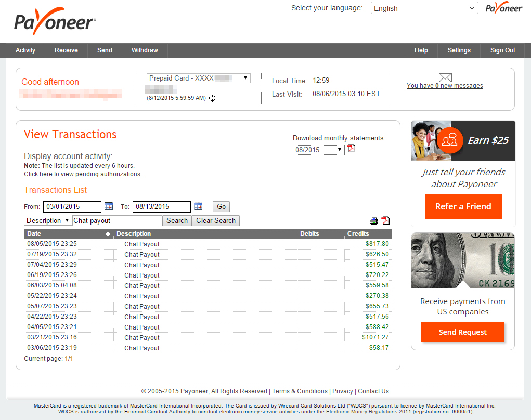Open the From date calendar picker
The image size is (531, 420).
(x=109, y=206)
